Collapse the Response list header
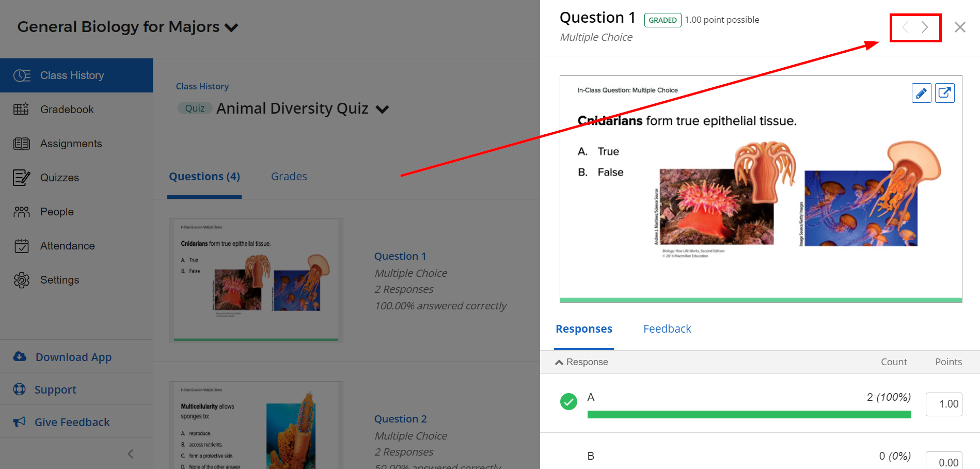The width and height of the screenshot is (980, 469). [559, 362]
